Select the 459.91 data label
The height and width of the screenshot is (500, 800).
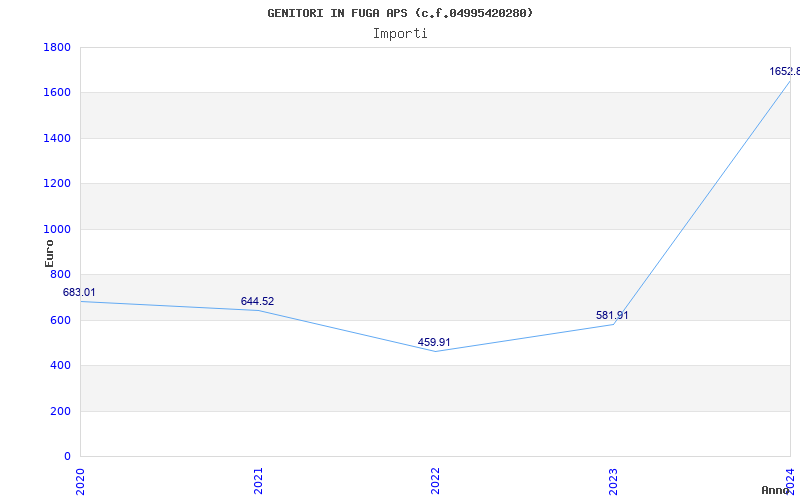pos(434,342)
